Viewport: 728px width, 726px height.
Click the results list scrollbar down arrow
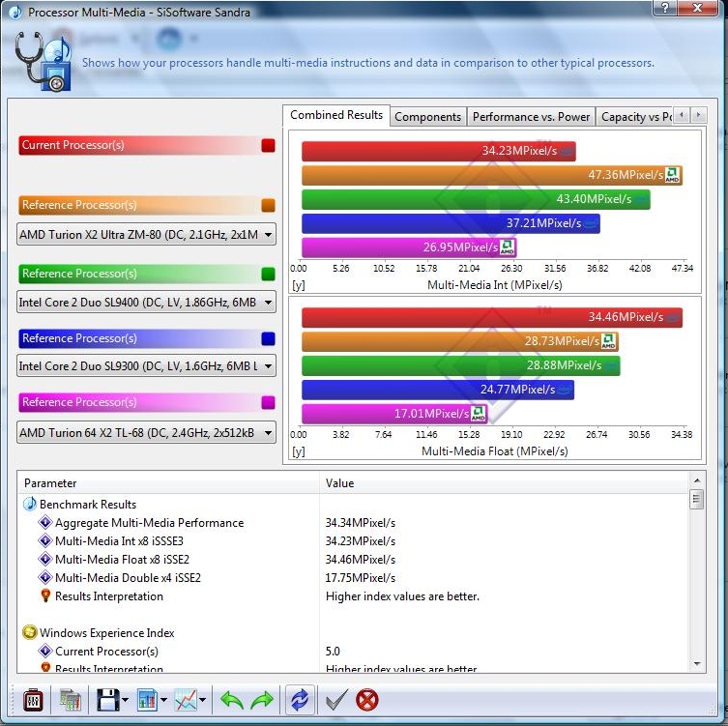click(696, 663)
